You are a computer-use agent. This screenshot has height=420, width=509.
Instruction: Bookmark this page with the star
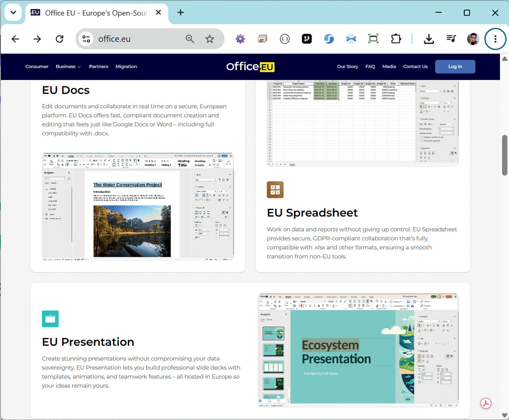(x=210, y=39)
